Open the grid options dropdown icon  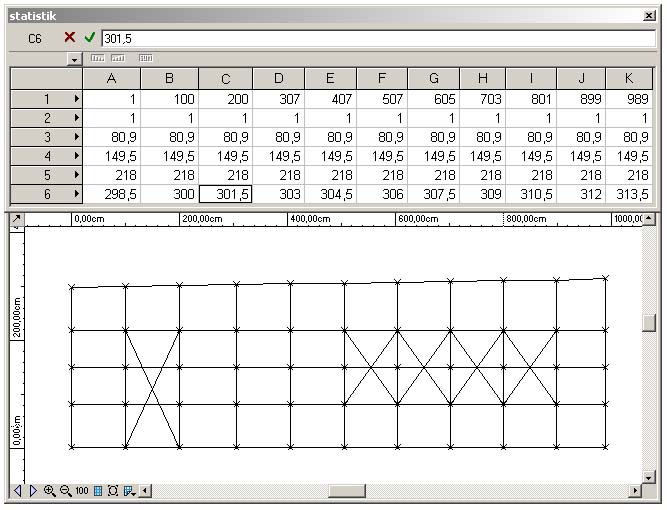click(x=129, y=490)
